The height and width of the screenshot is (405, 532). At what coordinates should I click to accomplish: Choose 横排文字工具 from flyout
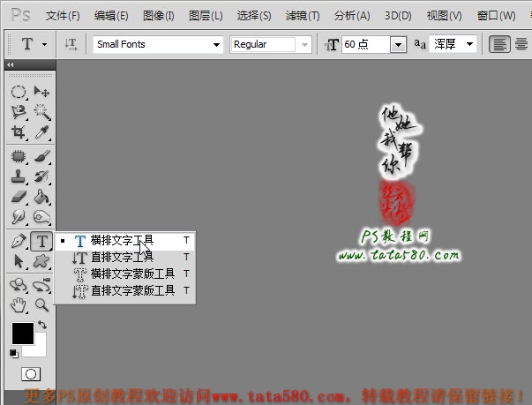125,241
